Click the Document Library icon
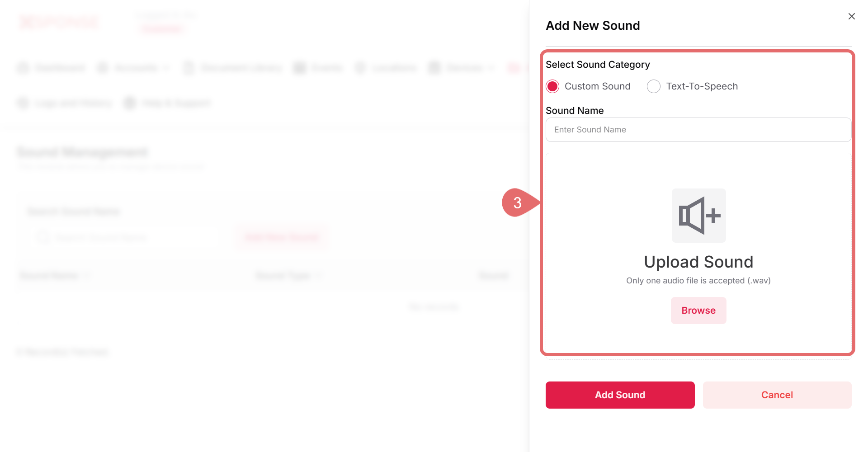The height and width of the screenshot is (452, 868). pos(189,68)
